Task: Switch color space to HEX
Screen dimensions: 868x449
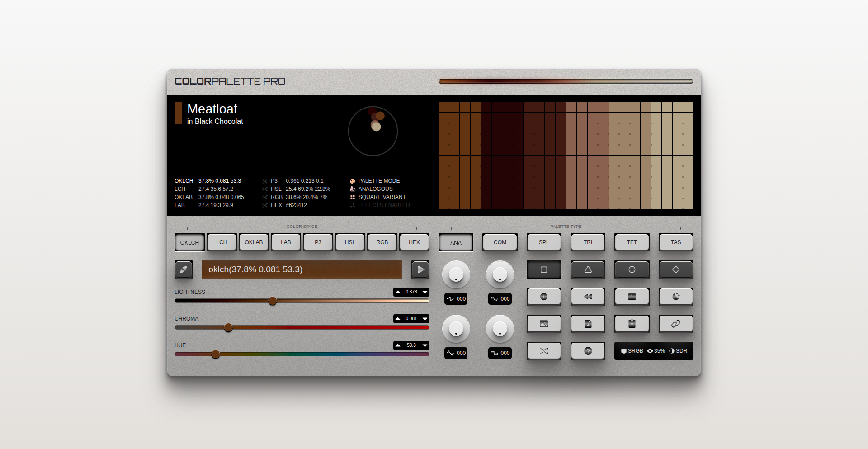Action: 414,242
